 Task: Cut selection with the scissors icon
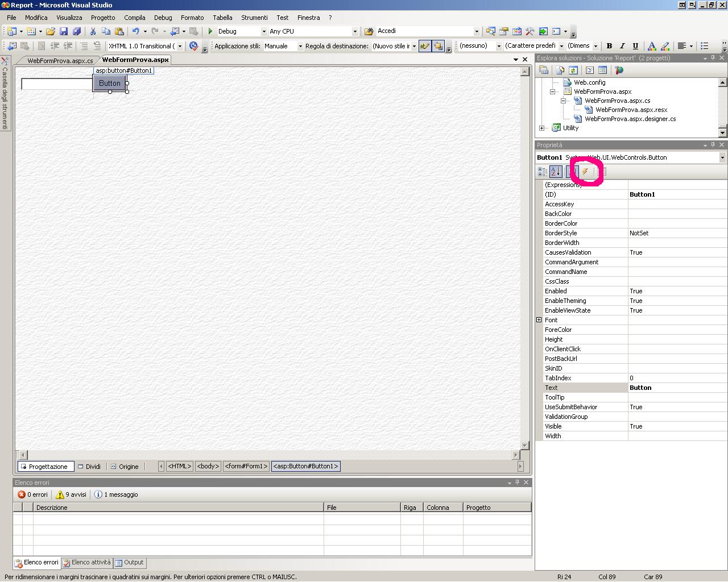93,31
